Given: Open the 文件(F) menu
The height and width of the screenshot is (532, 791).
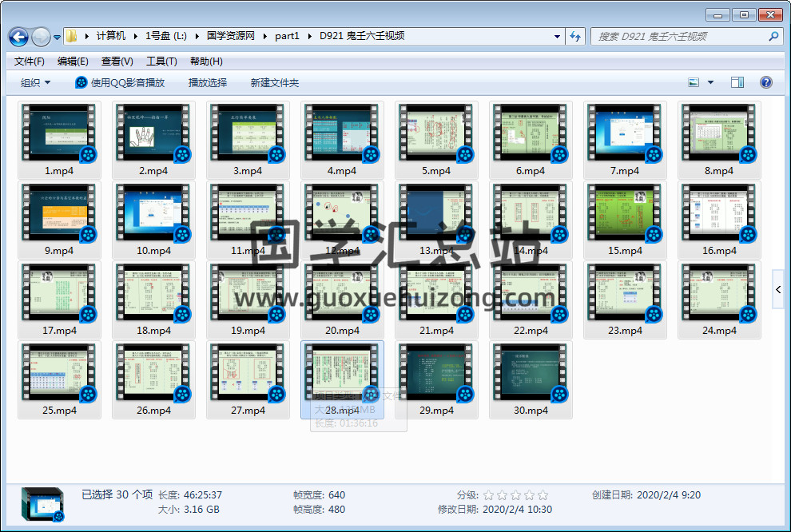Looking at the screenshot, I should coord(29,61).
